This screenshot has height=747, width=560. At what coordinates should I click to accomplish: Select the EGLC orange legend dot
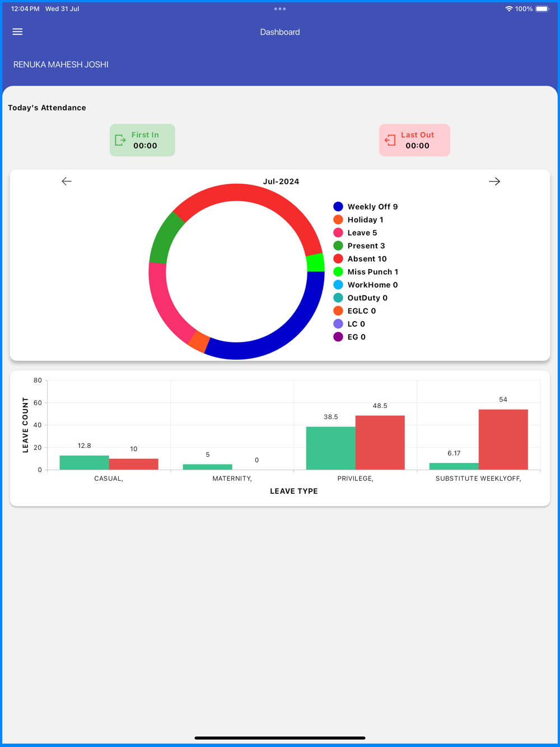click(x=338, y=310)
